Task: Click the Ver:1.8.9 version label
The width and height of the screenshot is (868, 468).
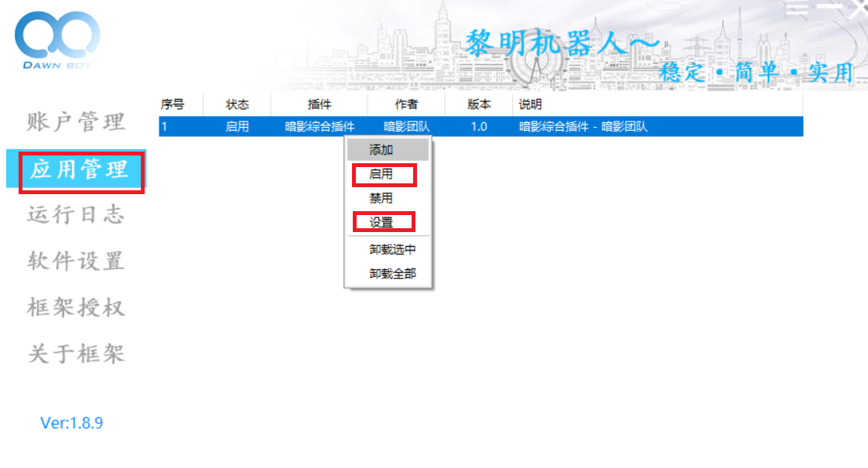Action: [x=71, y=423]
